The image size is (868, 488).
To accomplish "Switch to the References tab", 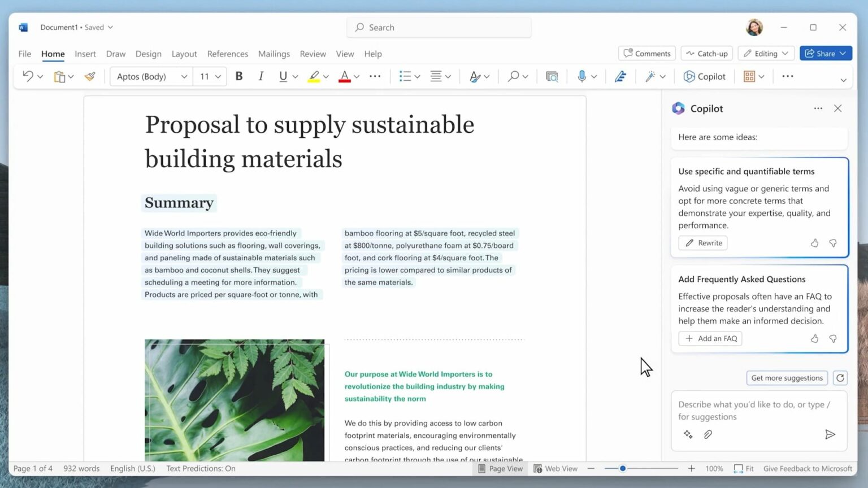I will pos(227,54).
